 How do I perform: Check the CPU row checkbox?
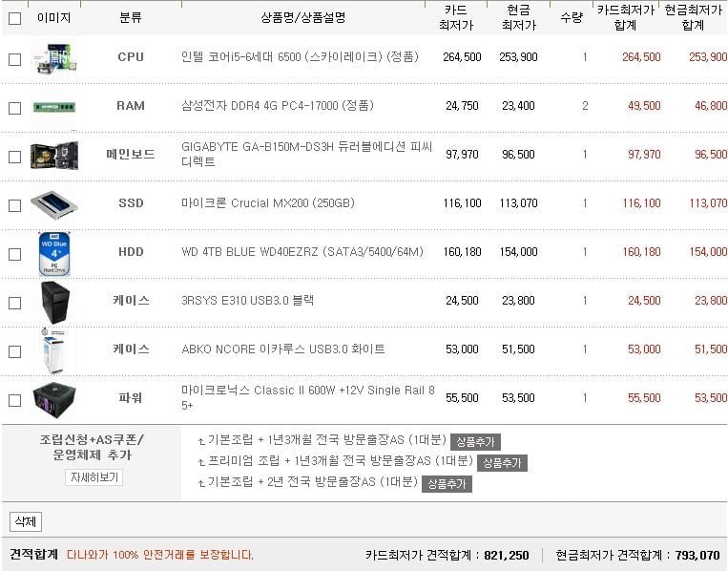(15, 59)
